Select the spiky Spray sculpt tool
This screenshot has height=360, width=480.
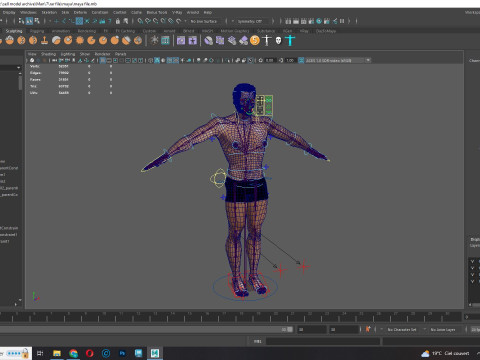tap(80, 41)
